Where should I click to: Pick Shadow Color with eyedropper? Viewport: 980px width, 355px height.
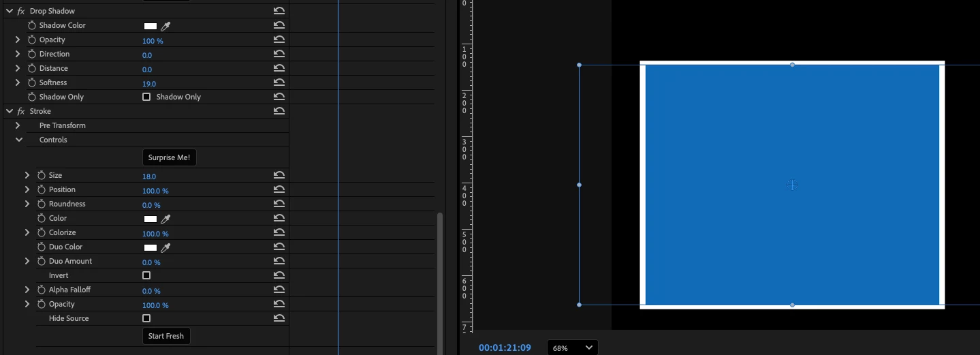pos(165,26)
